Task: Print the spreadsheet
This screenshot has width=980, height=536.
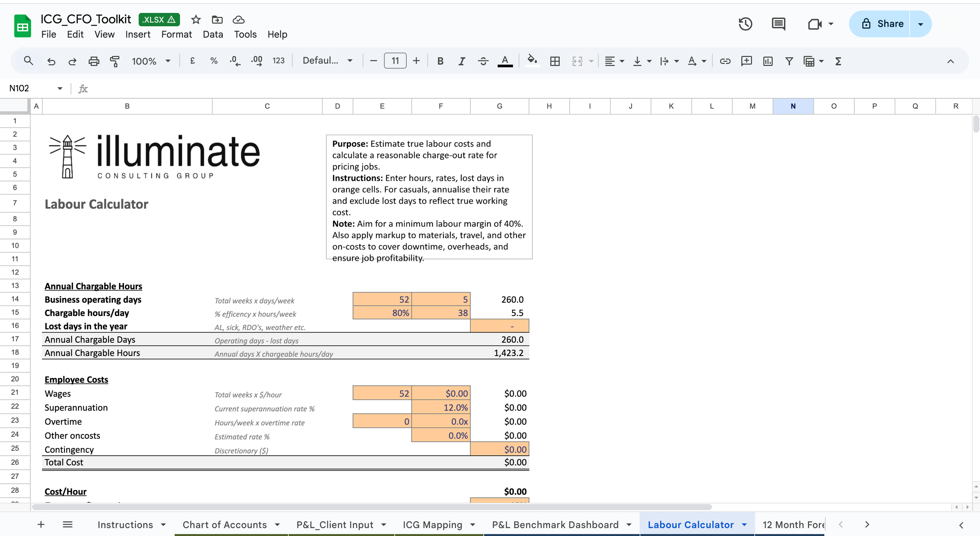Action: (94, 61)
